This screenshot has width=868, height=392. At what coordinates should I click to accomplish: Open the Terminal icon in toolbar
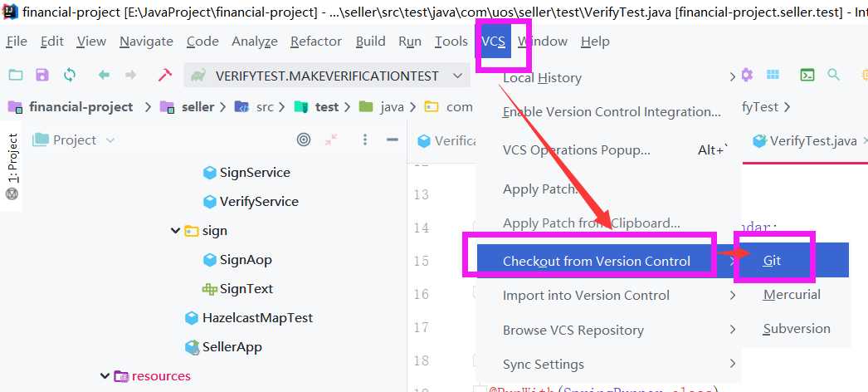807,75
